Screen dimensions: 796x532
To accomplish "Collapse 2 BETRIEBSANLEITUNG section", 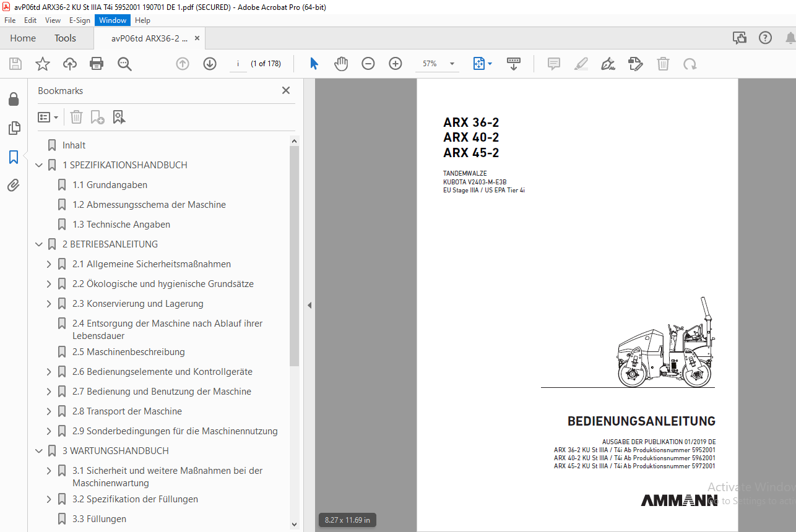I will tap(39, 244).
